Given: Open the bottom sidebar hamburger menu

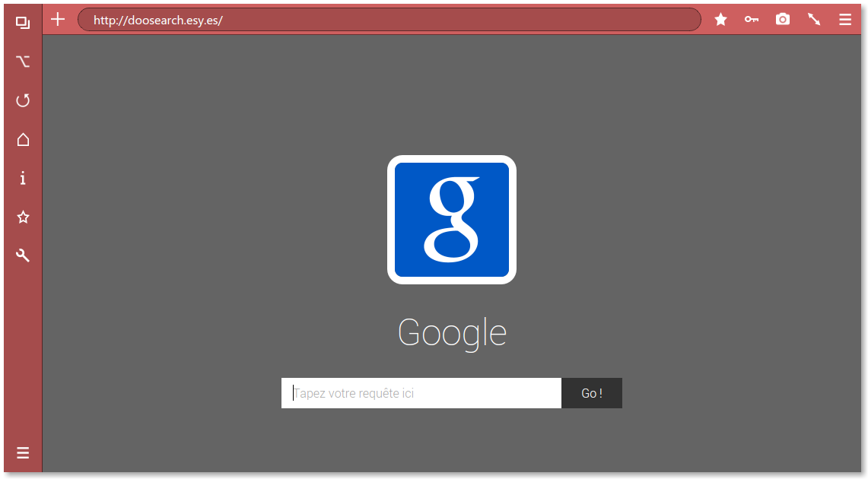Looking at the screenshot, I should coord(23,453).
